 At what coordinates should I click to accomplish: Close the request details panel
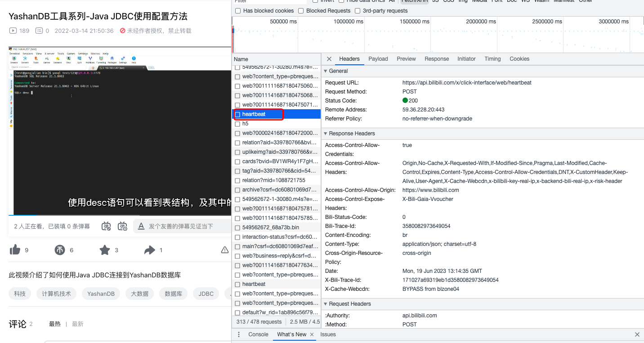tap(329, 59)
